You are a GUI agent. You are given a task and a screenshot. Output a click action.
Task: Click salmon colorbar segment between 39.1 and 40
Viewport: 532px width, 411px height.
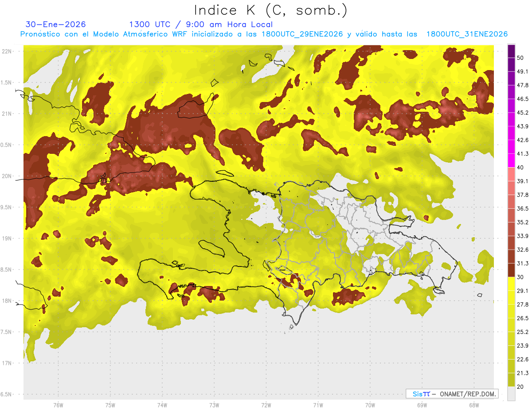click(511, 174)
